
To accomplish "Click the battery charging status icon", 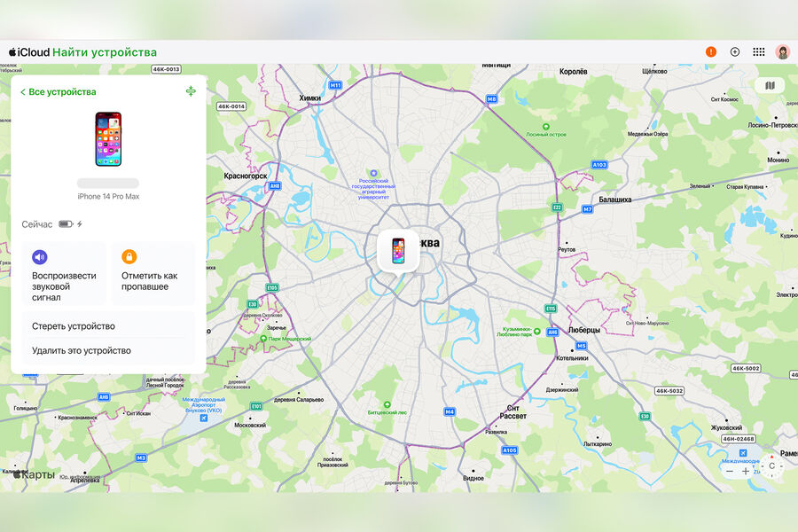I will tap(70, 224).
